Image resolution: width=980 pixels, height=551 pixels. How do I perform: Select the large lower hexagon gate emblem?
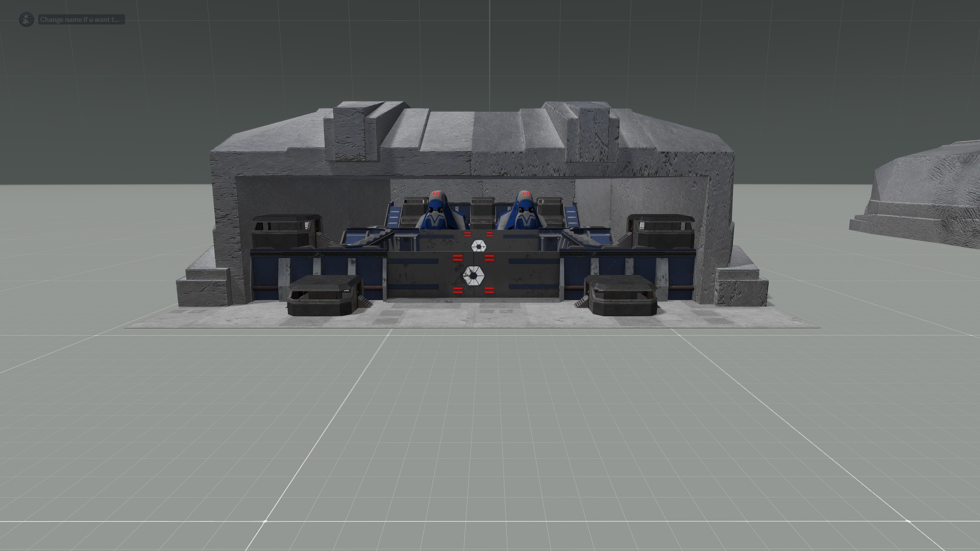click(473, 276)
